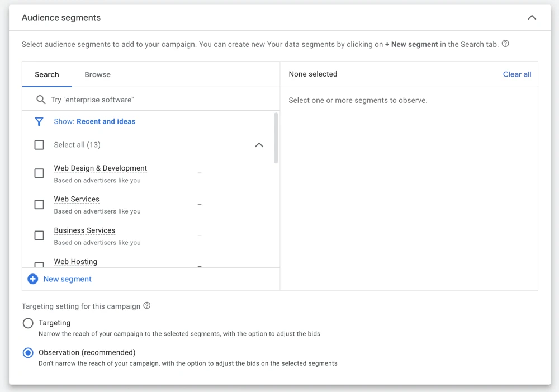The height and width of the screenshot is (392, 559).
Task: Click the Business Services segment name
Action: point(84,230)
